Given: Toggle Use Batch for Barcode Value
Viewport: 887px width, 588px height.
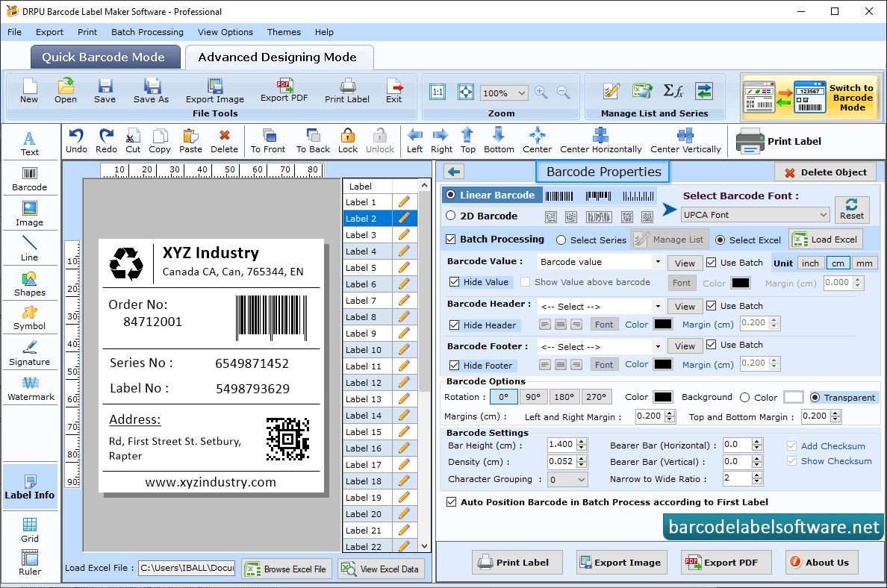Looking at the screenshot, I should point(712,263).
